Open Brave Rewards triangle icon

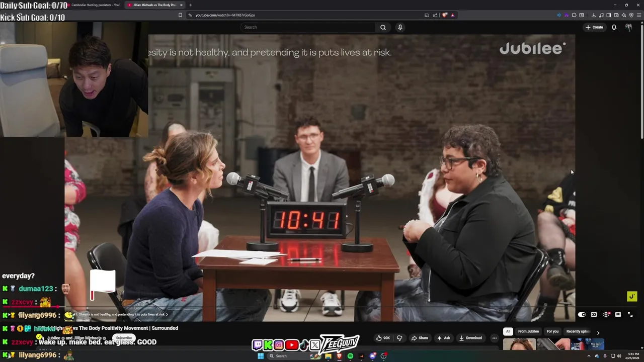click(x=452, y=15)
